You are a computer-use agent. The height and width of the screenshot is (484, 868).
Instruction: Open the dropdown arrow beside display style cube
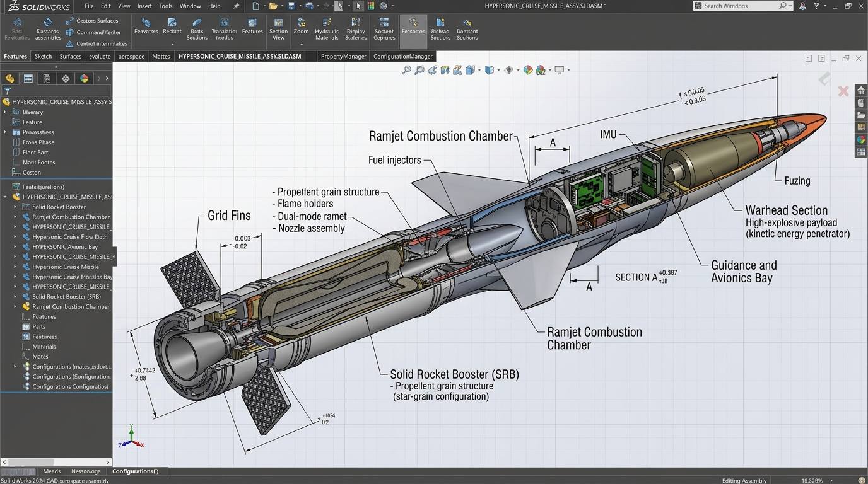(x=497, y=70)
